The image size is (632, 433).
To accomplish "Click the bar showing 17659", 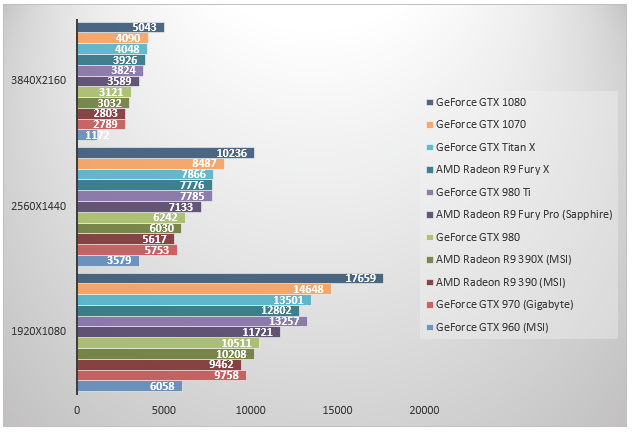I will tap(230, 279).
